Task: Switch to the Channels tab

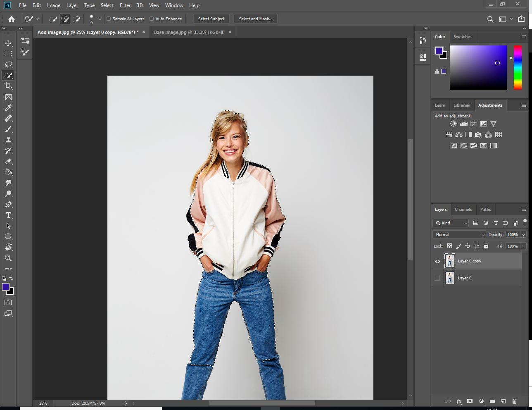Action: tap(463, 209)
